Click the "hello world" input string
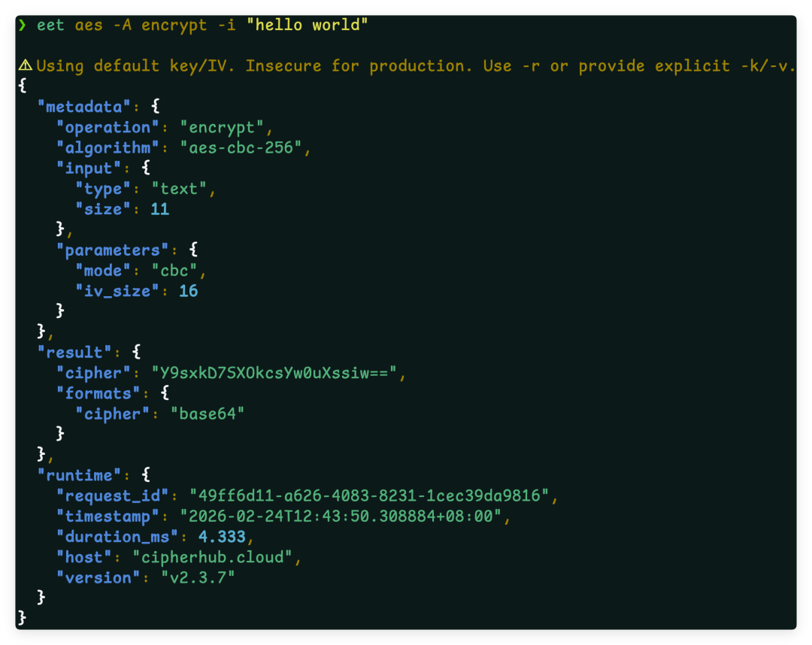 point(307,25)
